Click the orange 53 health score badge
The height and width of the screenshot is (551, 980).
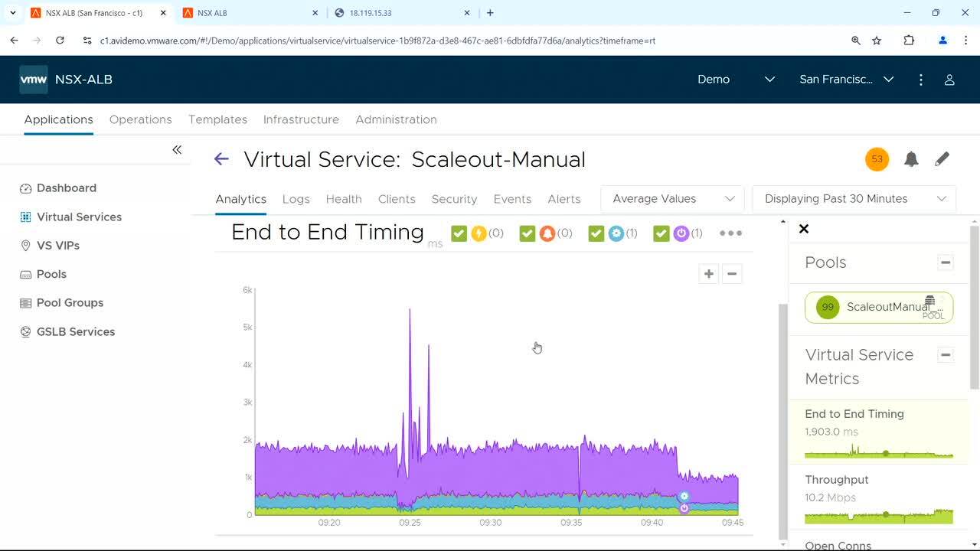click(x=877, y=159)
